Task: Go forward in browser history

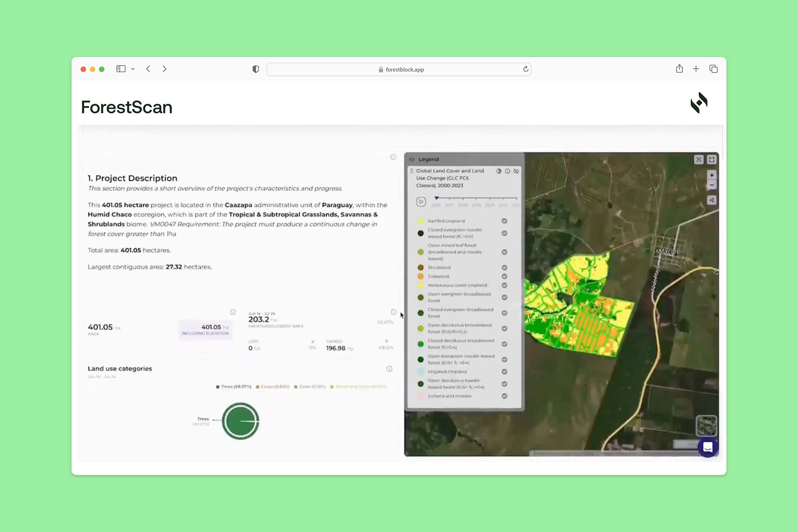Action: tap(164, 69)
